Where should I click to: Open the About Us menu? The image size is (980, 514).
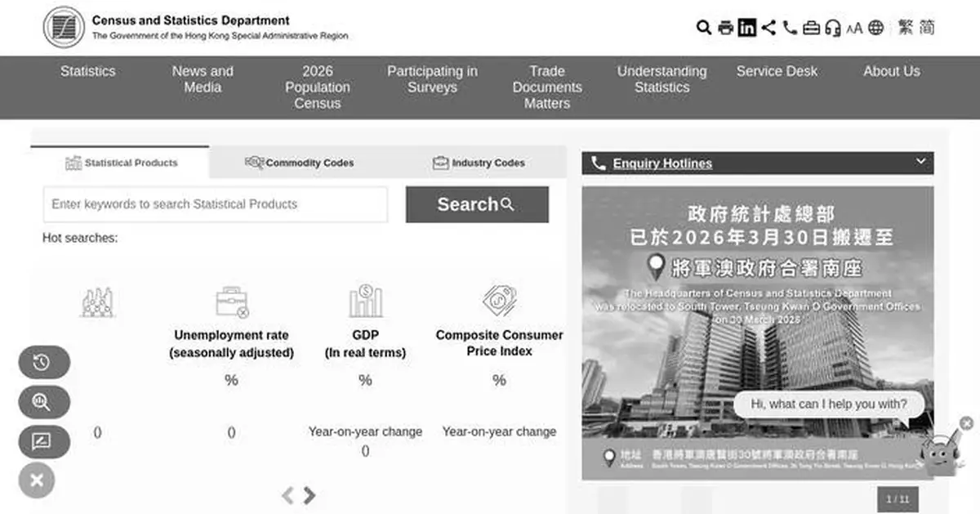(x=892, y=71)
